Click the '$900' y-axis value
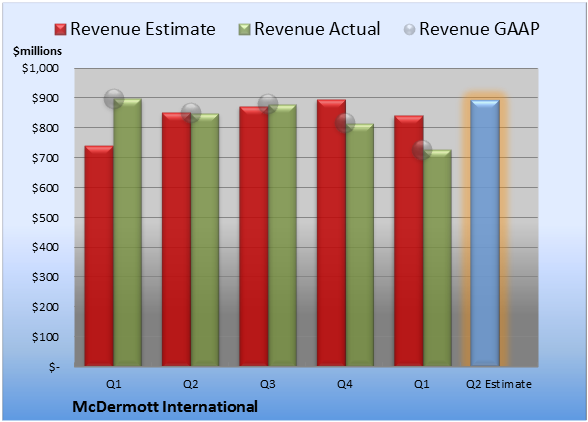This screenshot has height=422, width=588. [45, 98]
